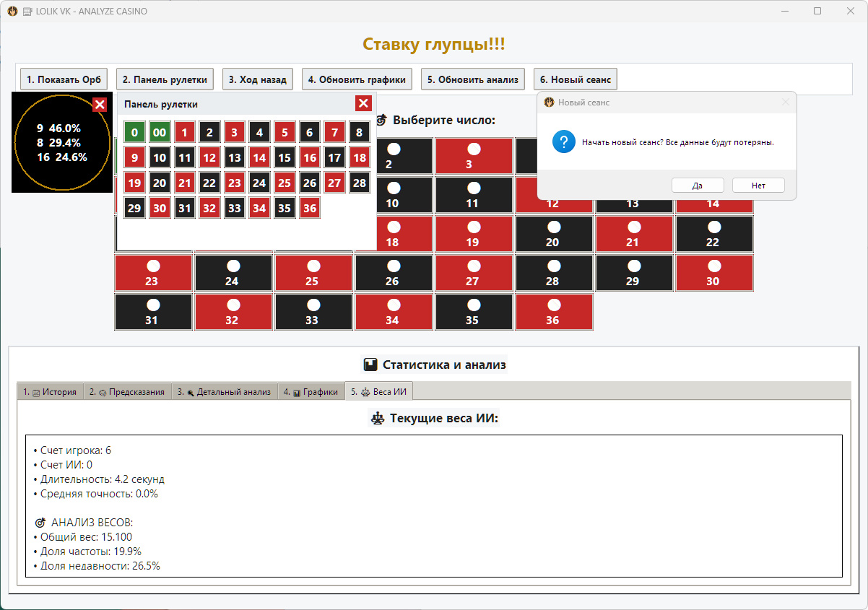Screen dimensions: 868x610
Task: Open the 3. Детальный анализ tab
Action: pyautogui.click(x=225, y=392)
